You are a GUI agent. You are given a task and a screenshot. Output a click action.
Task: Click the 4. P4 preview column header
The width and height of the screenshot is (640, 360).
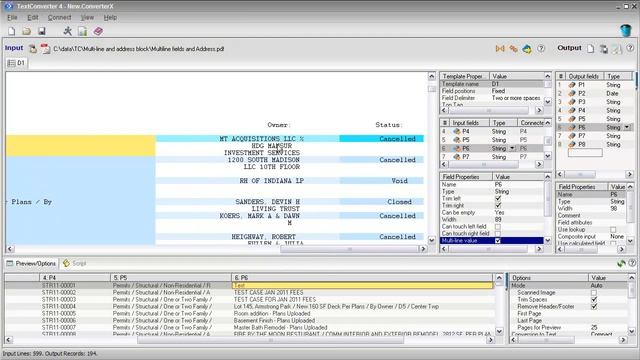75,278
